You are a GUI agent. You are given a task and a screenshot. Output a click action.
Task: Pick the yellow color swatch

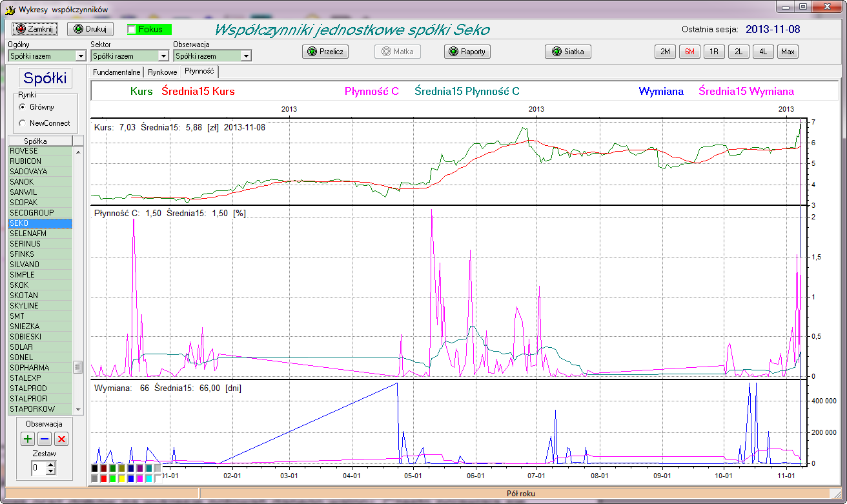click(x=122, y=479)
